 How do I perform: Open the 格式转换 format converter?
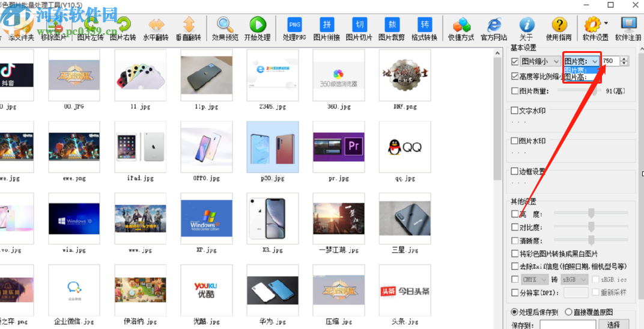point(424,29)
